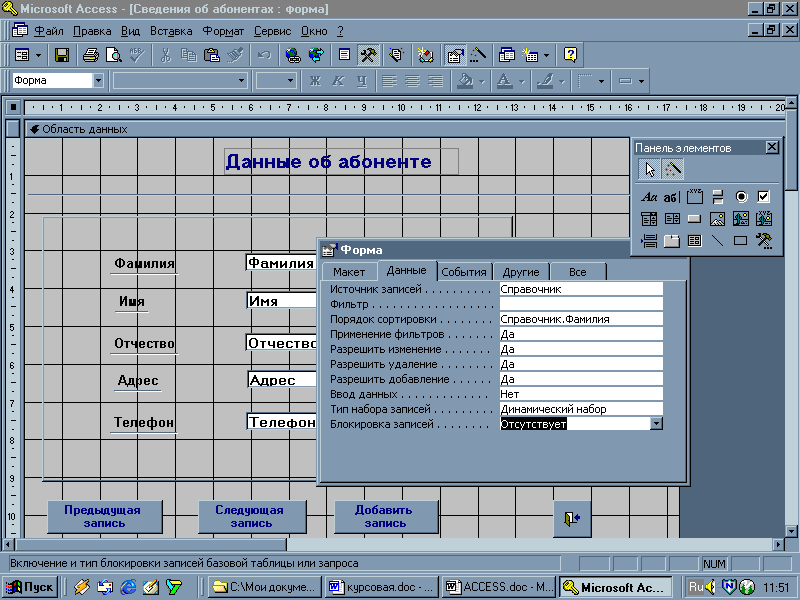The image size is (800, 600).
Task: Click the Пуск Start button
Action: coord(31,587)
